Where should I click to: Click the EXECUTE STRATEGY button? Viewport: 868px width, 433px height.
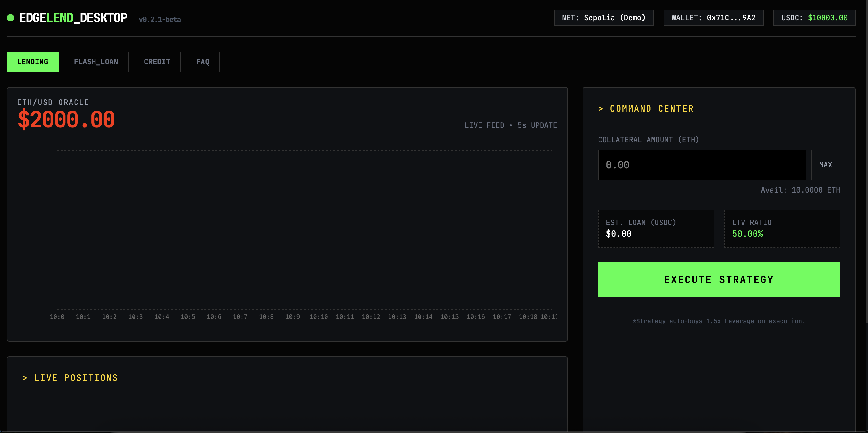719,279
